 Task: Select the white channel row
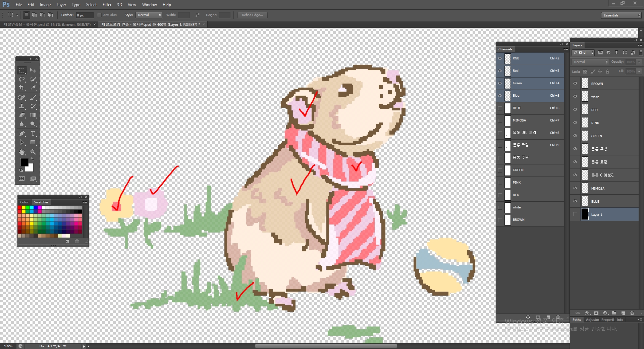[x=530, y=207]
